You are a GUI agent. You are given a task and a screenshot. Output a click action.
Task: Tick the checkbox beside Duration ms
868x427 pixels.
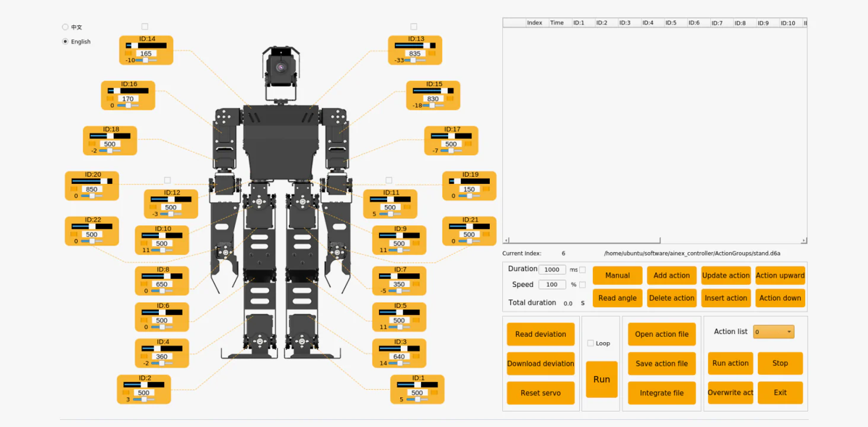pos(582,270)
